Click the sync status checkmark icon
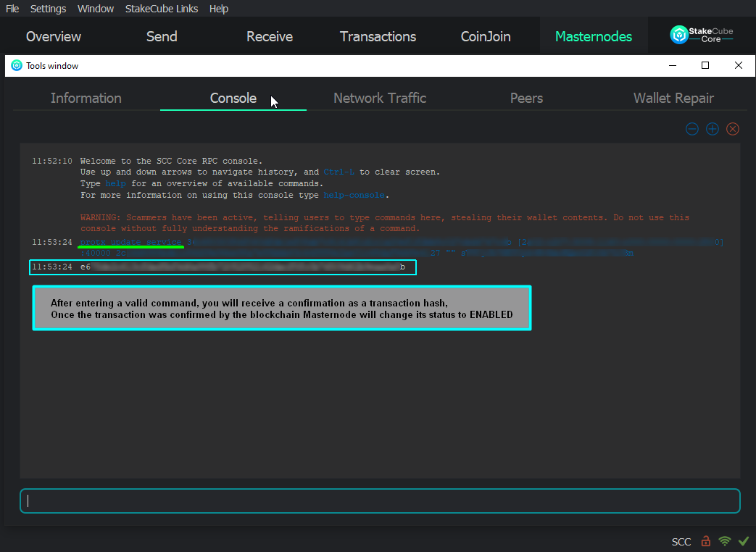 click(744, 541)
